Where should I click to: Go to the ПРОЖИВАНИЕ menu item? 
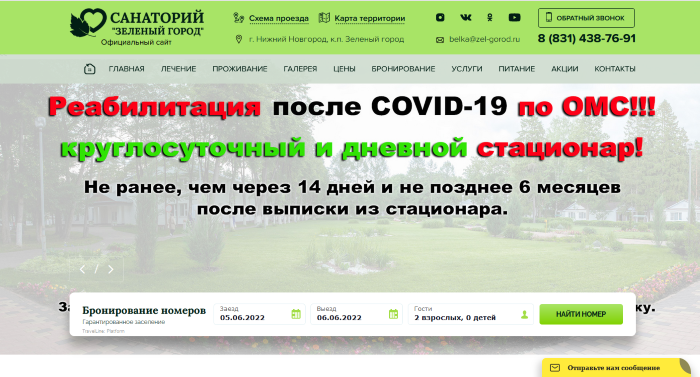(x=240, y=69)
